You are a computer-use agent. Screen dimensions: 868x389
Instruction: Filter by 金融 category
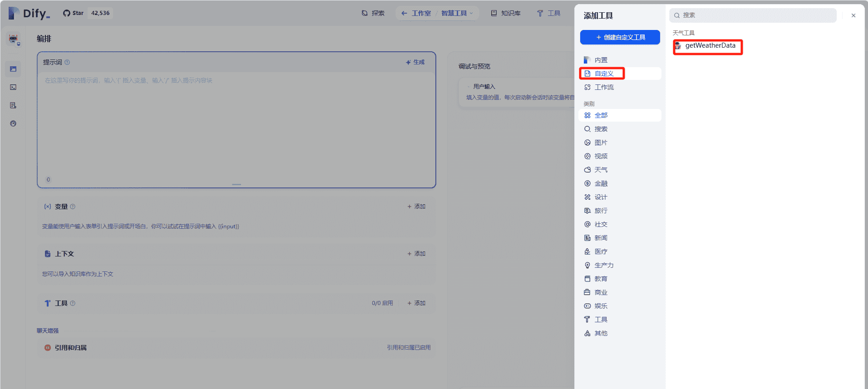point(620,183)
